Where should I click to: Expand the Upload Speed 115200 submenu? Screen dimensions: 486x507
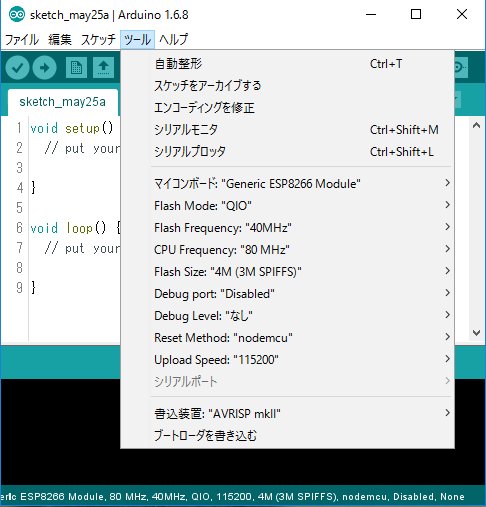[x=287, y=359]
